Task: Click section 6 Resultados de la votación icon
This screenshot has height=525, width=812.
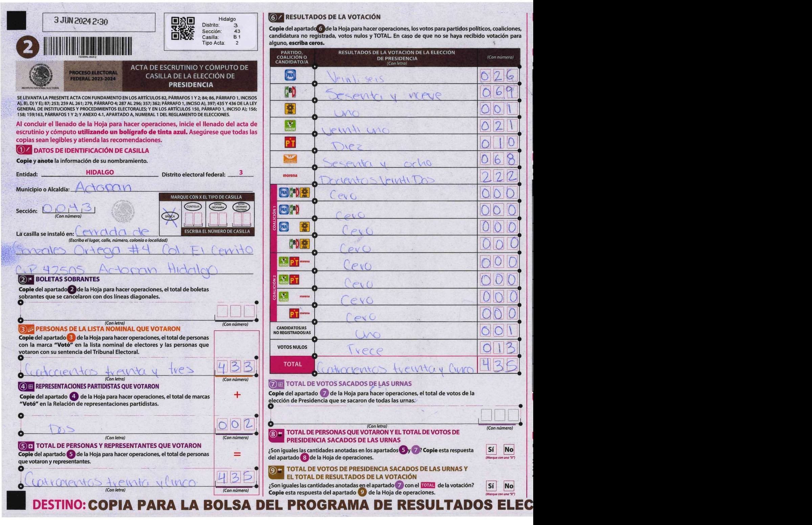Action: [276, 17]
